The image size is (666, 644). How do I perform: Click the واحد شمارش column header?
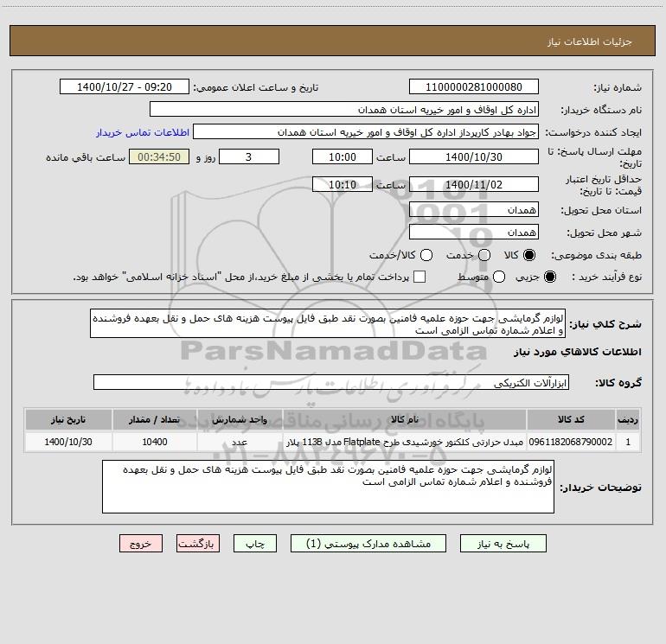tap(240, 419)
